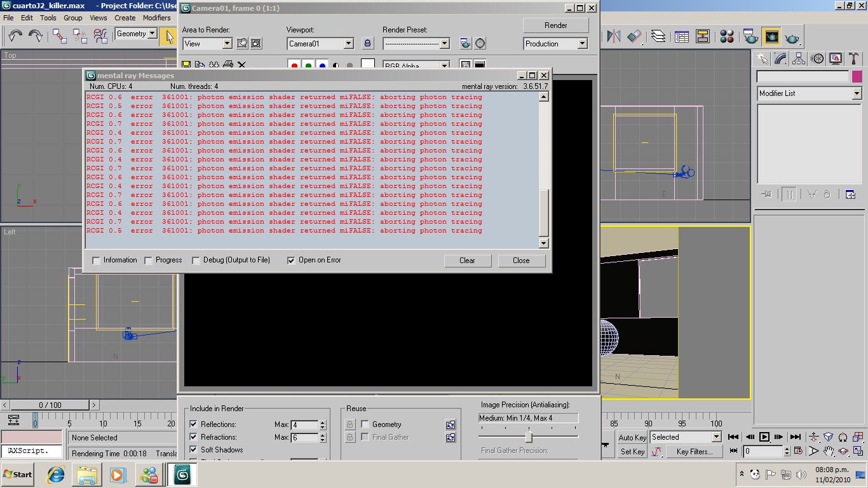Open the Rendered Frame Window icon
The image size is (868, 488).
[x=771, y=36]
